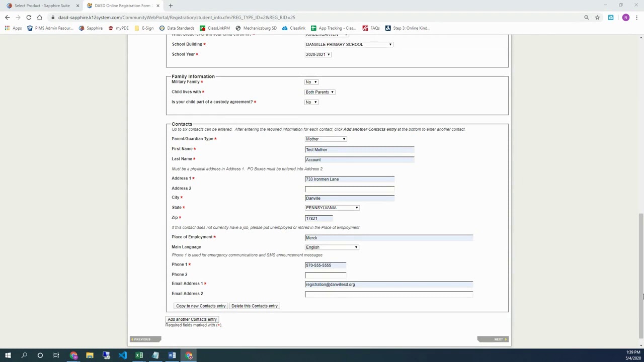Click the empty Email Address 2 field
The image size is (644, 362).
tap(389, 294)
